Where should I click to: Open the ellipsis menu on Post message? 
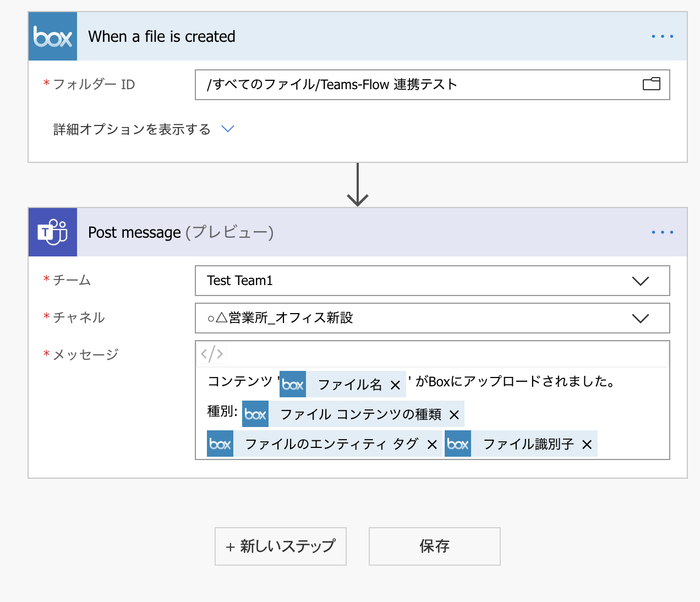(x=662, y=232)
